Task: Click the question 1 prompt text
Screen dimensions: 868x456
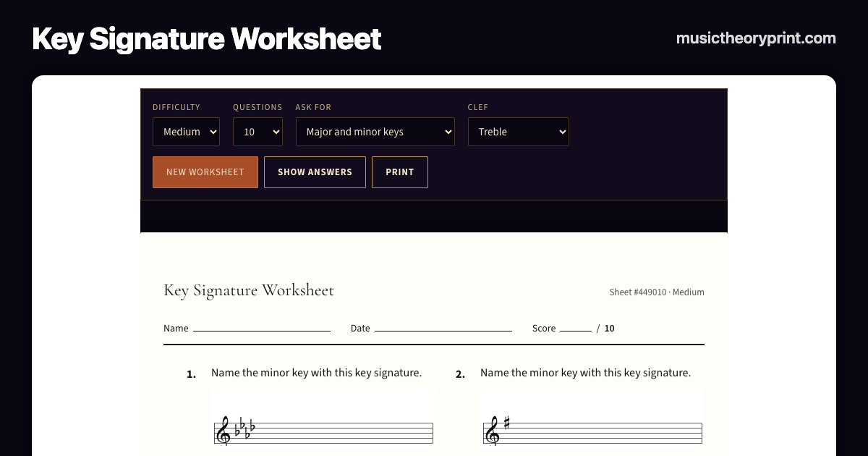Action: (316, 373)
